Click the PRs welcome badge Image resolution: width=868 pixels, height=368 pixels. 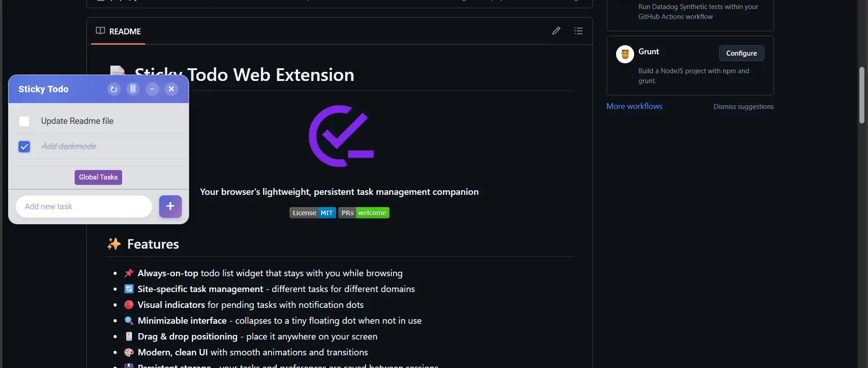(x=364, y=213)
